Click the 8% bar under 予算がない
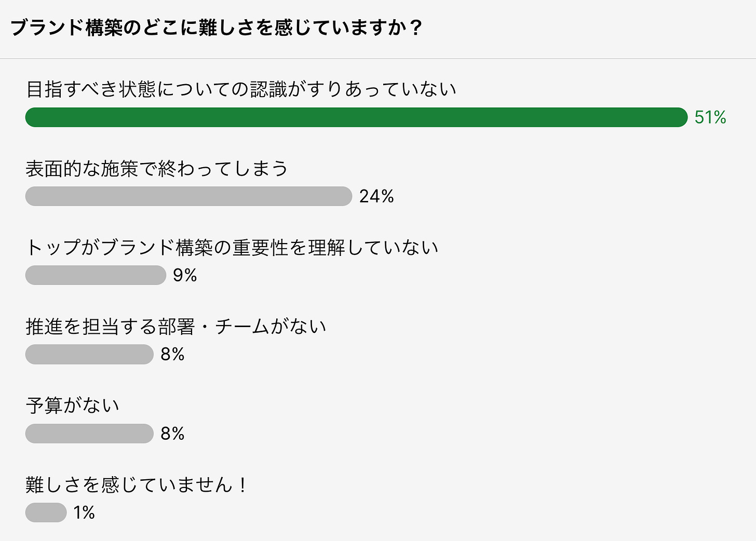 click(x=89, y=434)
